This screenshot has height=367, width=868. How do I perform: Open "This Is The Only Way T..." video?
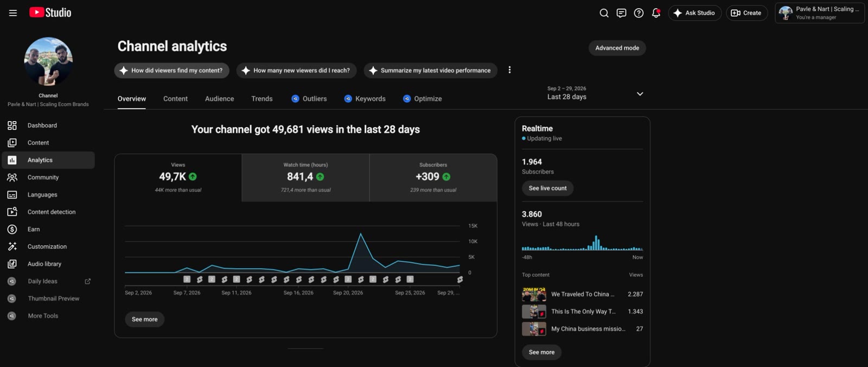coord(582,312)
